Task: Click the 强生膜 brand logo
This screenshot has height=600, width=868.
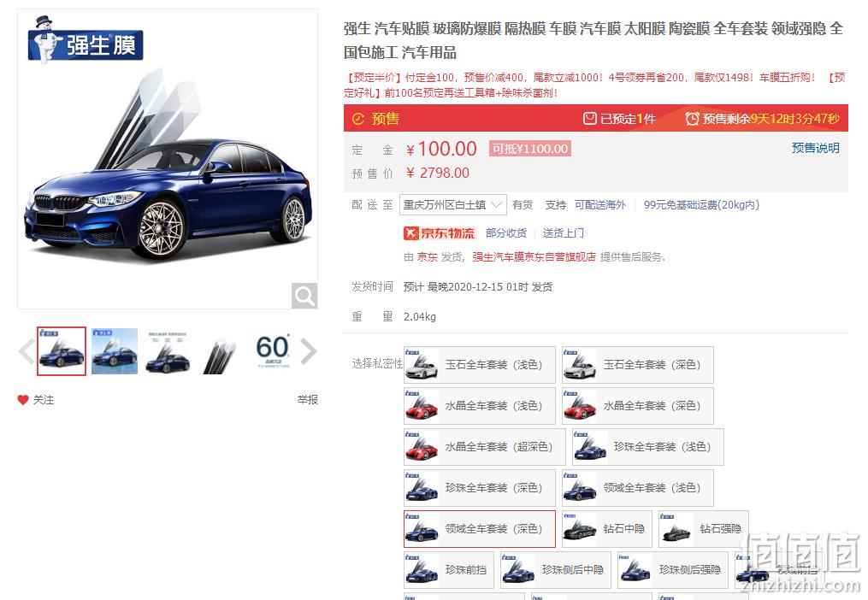Action: (85, 40)
